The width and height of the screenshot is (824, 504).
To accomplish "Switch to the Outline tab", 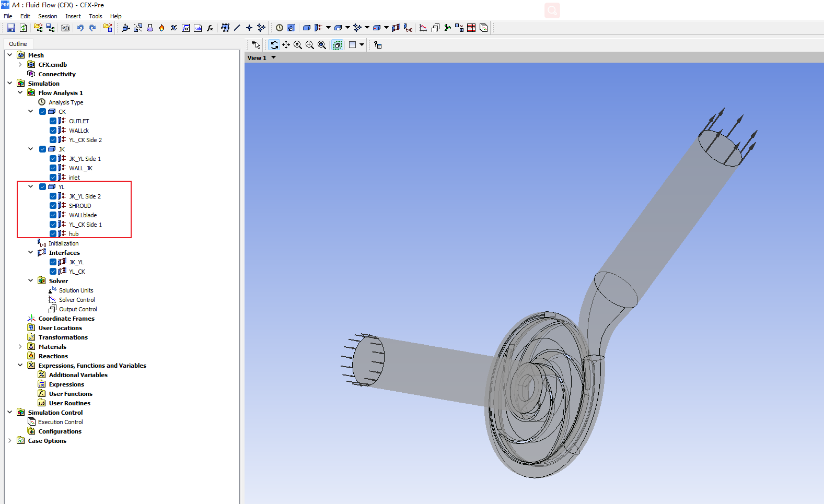I will pos(18,44).
